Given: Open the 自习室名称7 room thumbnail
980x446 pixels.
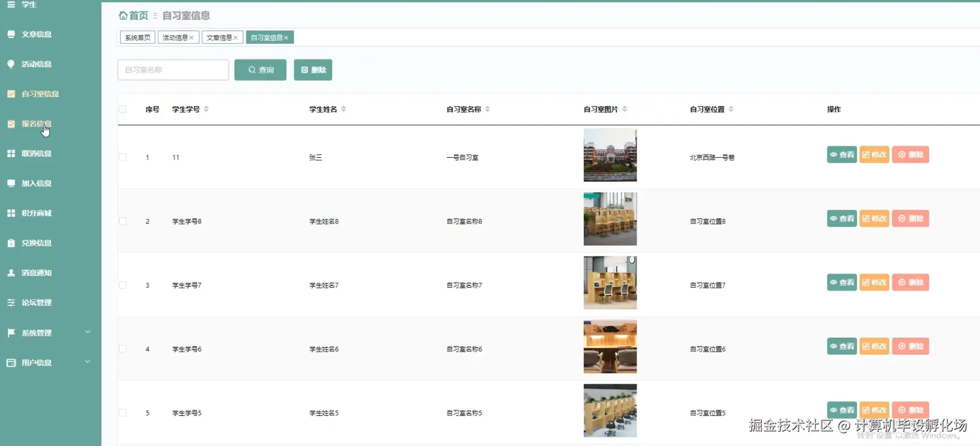Looking at the screenshot, I should point(610,283).
